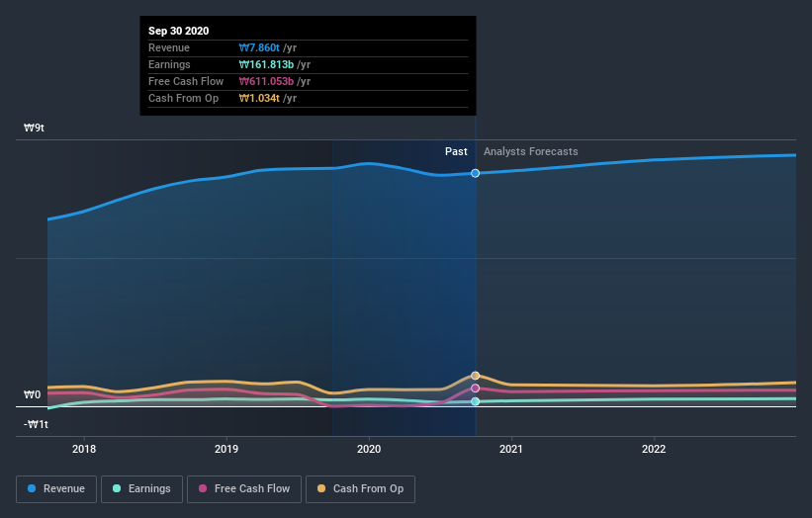This screenshot has height=518, width=812.
Task: Click the Earnings teal data point
Action: pos(476,401)
